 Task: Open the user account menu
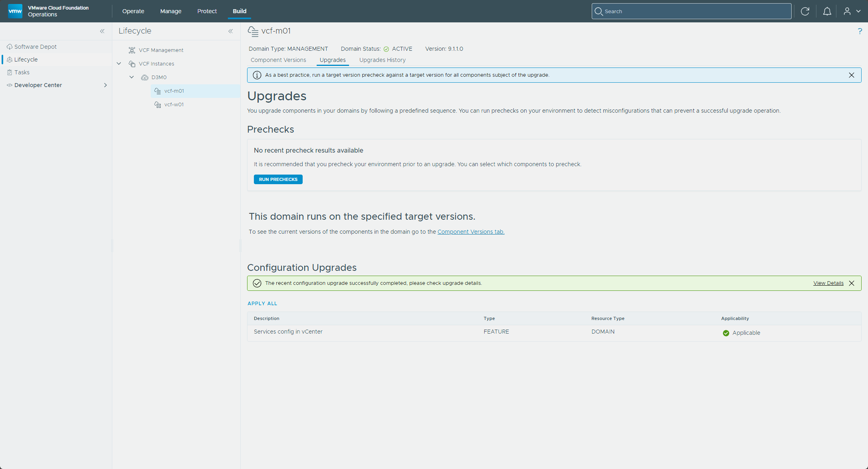point(852,11)
